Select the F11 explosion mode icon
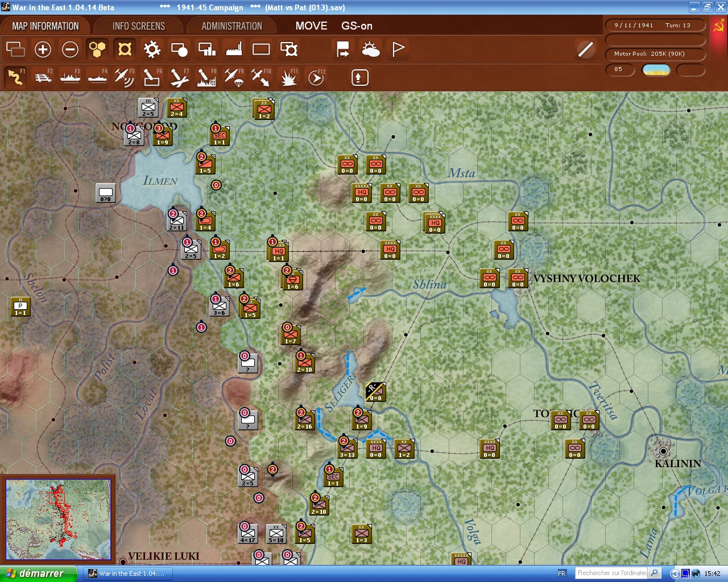This screenshot has width=728, height=582. pos(289,77)
